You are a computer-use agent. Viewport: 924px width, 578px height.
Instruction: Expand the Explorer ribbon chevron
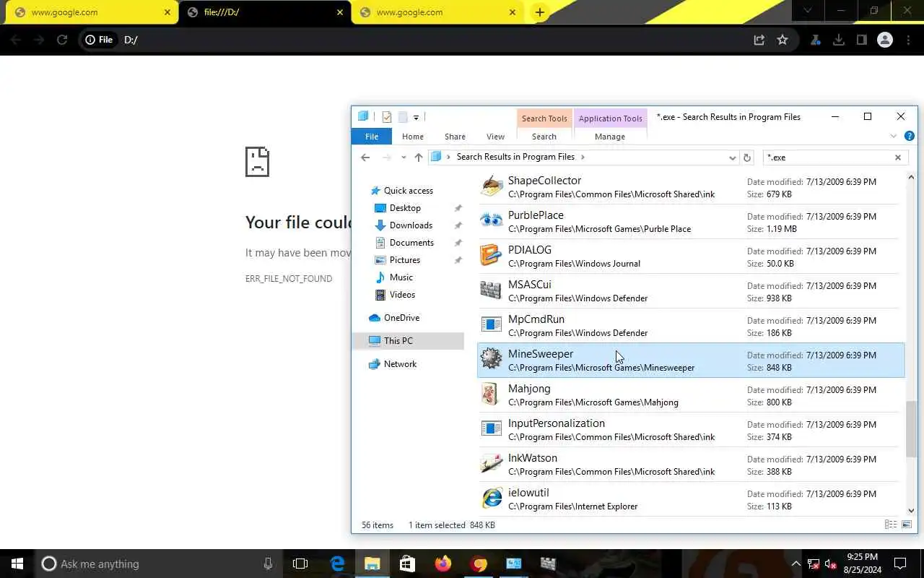click(x=894, y=136)
